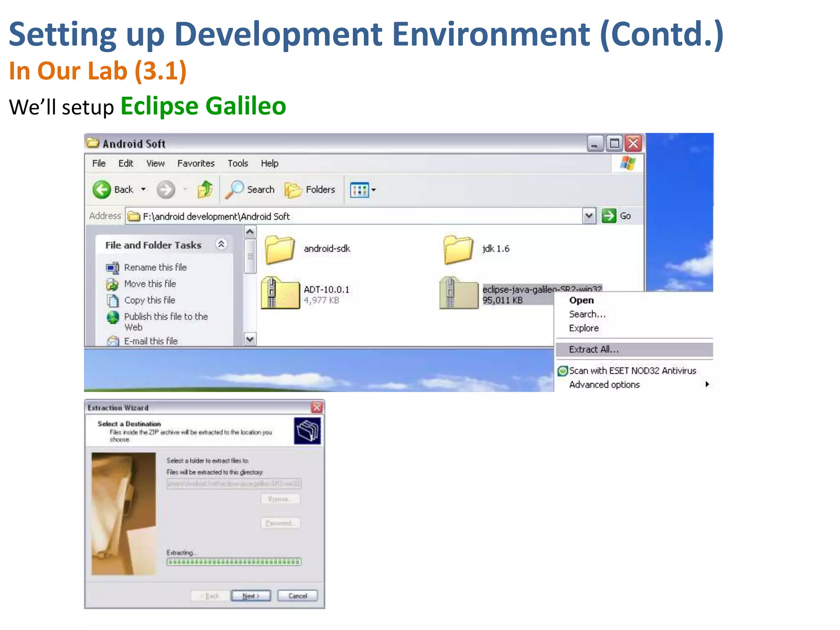The height and width of the screenshot is (630, 840).
Task: Open the File menu
Action: (x=99, y=163)
